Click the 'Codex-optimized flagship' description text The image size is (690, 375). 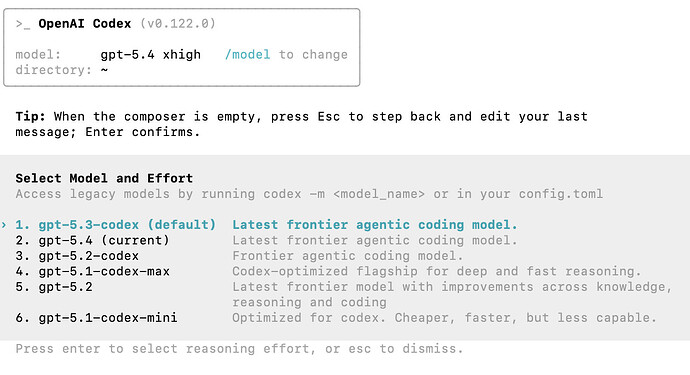pos(437,271)
